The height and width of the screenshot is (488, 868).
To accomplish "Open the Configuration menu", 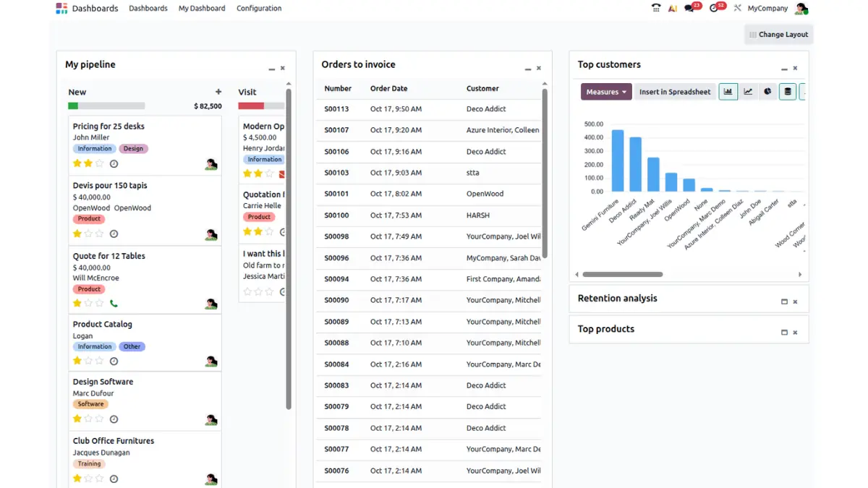I will point(258,8).
